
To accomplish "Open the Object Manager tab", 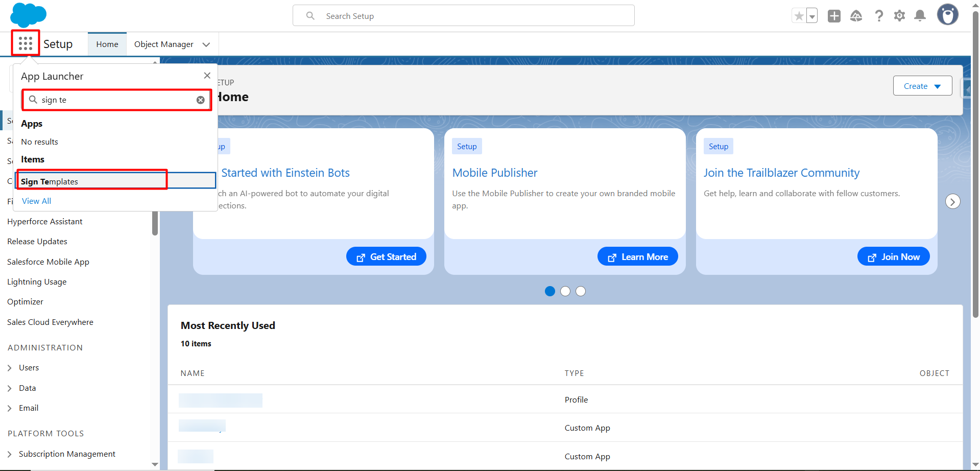I will click(x=164, y=44).
